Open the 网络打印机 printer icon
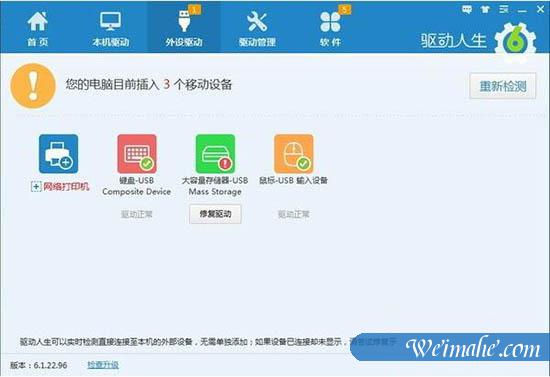Screen dimensions: 550x377 [59, 154]
